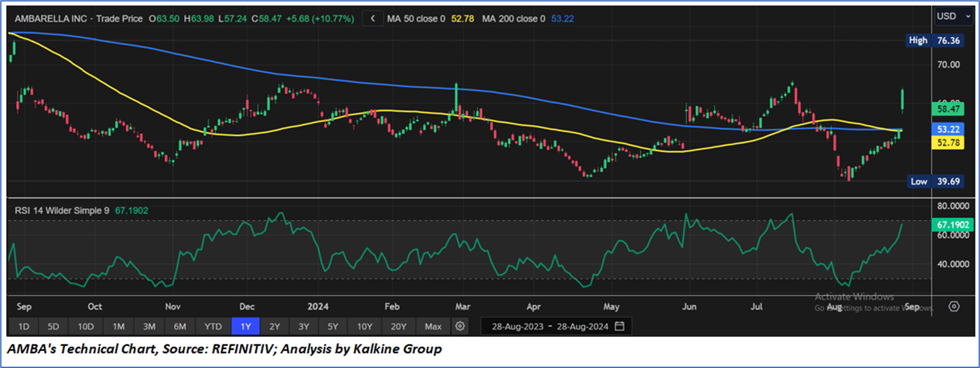Click the AMBARELLA INC Trade Price title
This screenshot has height=368, width=980.
(79, 19)
